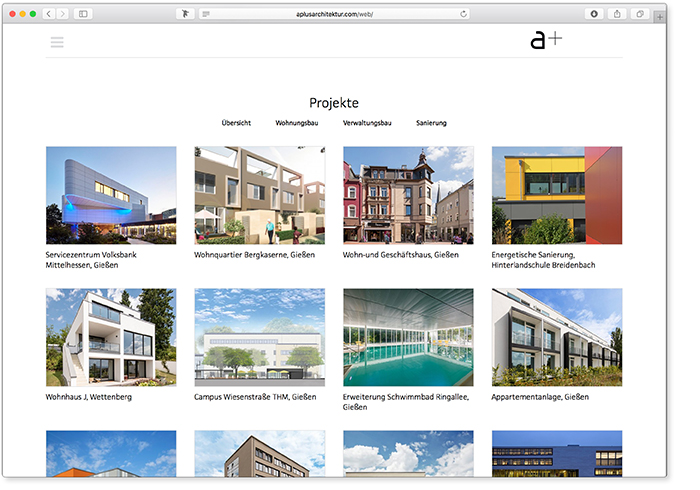This screenshot has height=490, width=700.
Task: Open Wohnhaus J Wettenberg image
Action: 111,337
